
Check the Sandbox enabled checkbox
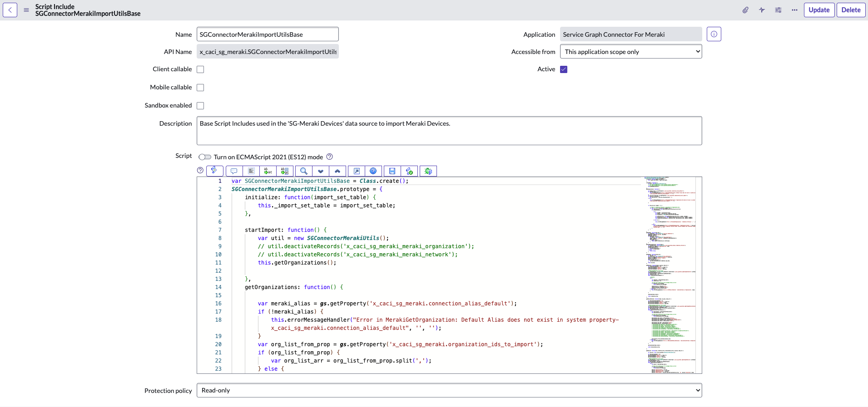click(x=200, y=106)
